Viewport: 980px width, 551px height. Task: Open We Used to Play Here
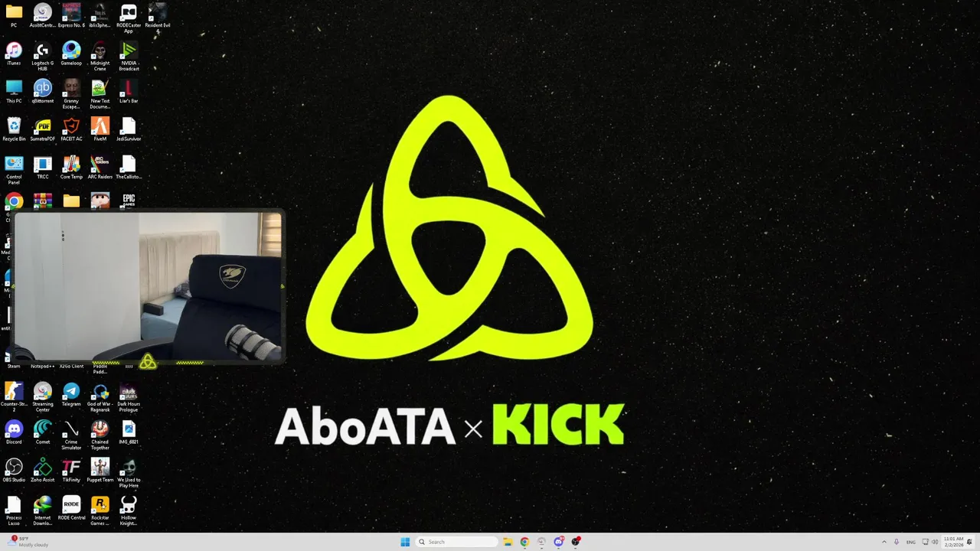click(129, 473)
